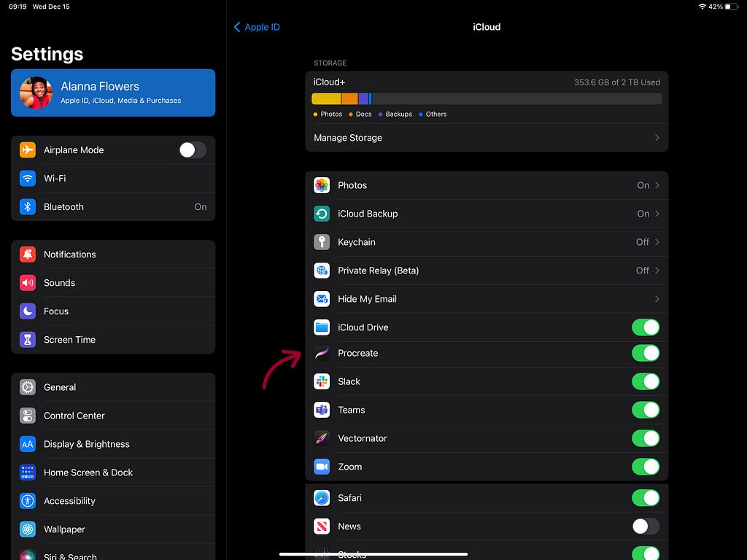747x560 pixels.
Task: Tap the Wallpaper flower icon
Action: coord(28,529)
